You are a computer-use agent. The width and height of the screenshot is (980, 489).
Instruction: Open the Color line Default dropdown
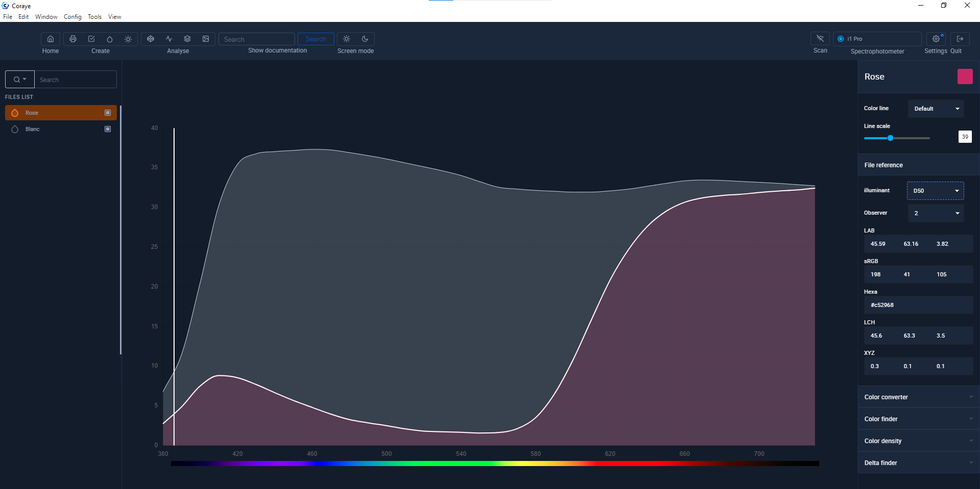point(936,109)
